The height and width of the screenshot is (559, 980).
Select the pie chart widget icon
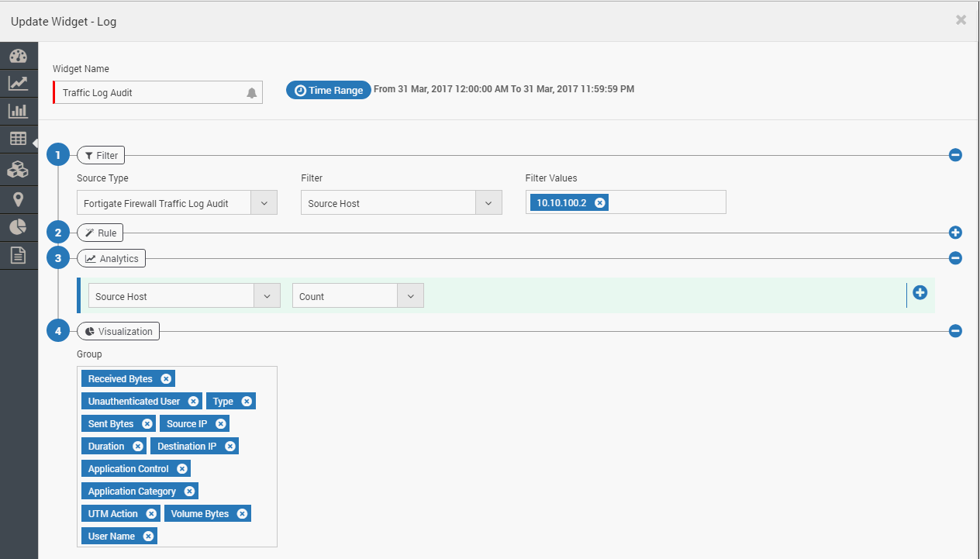(19, 227)
